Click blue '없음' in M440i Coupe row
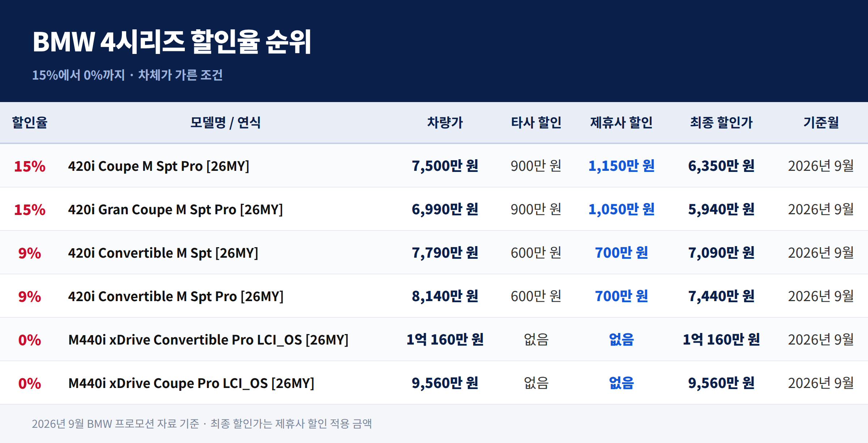The width and height of the screenshot is (868, 443). (621, 383)
